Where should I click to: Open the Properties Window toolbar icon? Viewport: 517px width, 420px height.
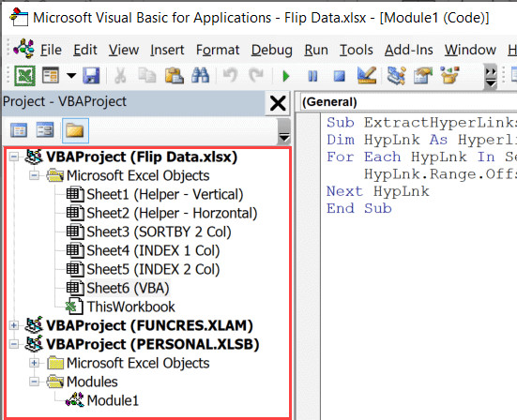click(x=423, y=75)
